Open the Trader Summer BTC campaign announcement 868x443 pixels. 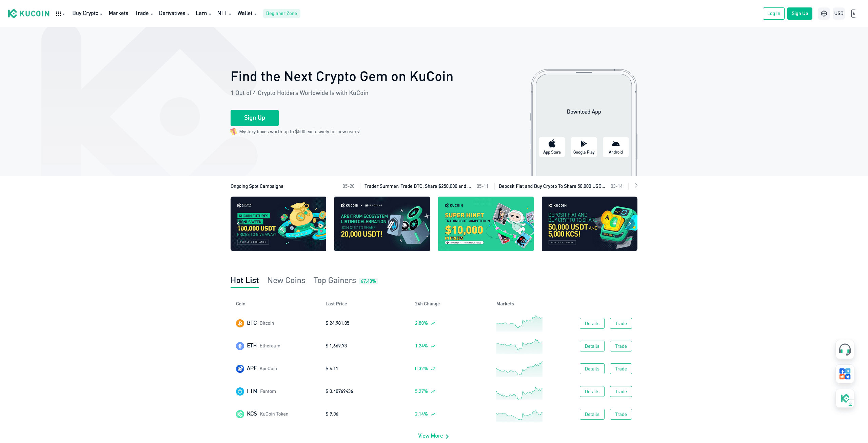tap(417, 186)
